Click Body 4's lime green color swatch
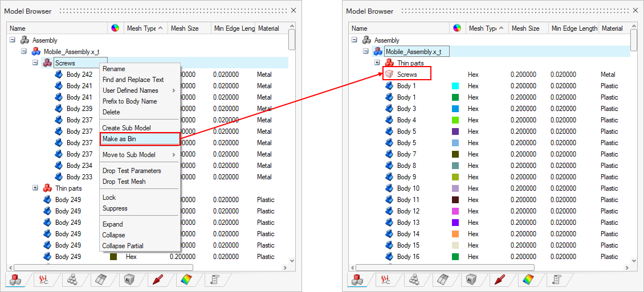The height and width of the screenshot is (292, 644). click(x=455, y=120)
